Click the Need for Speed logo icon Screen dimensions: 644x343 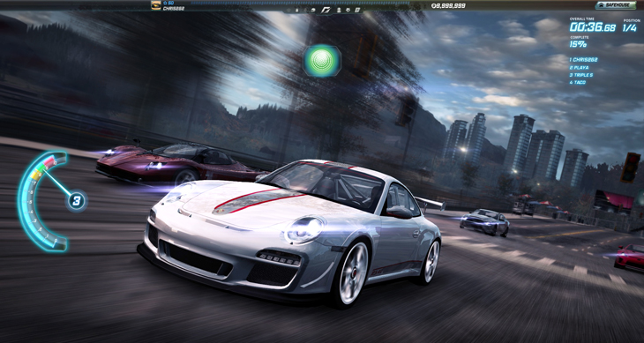tap(326, 10)
